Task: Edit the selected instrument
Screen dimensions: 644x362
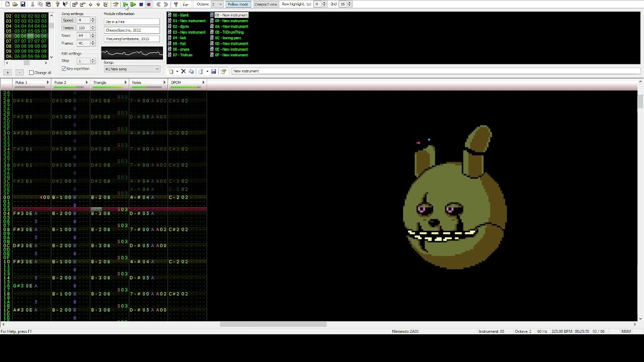Action: [223, 71]
